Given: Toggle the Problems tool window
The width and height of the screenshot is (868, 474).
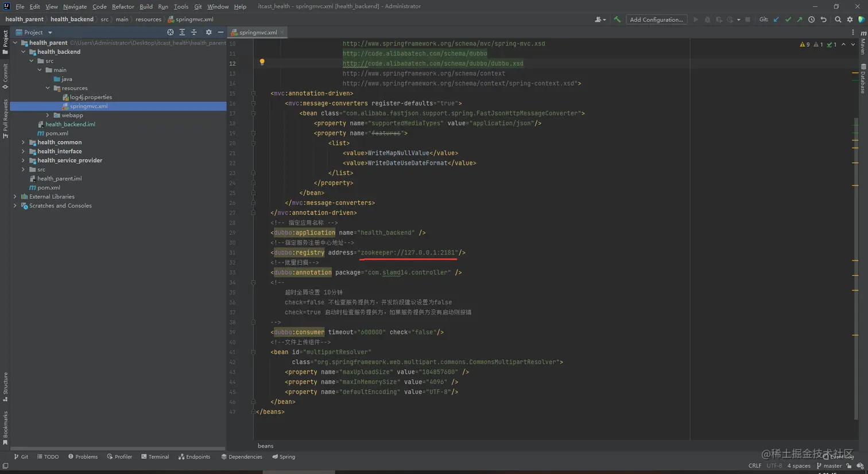Looking at the screenshot, I should (83, 457).
